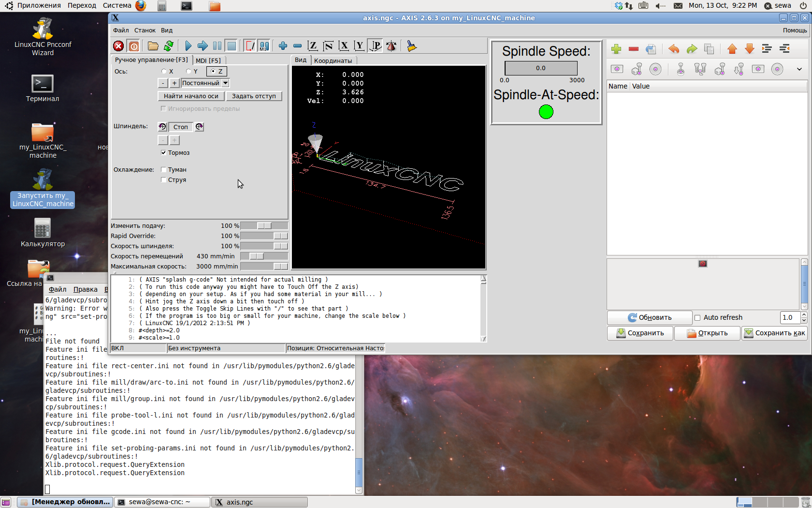Pause program execution in the AXIS toolbar
812x508 pixels.
tap(217, 46)
